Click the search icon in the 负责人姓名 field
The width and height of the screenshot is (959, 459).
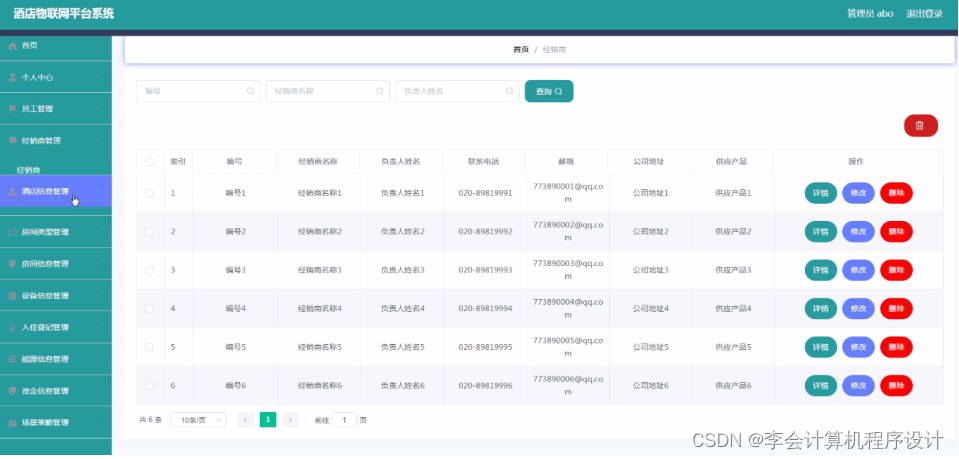[x=509, y=91]
